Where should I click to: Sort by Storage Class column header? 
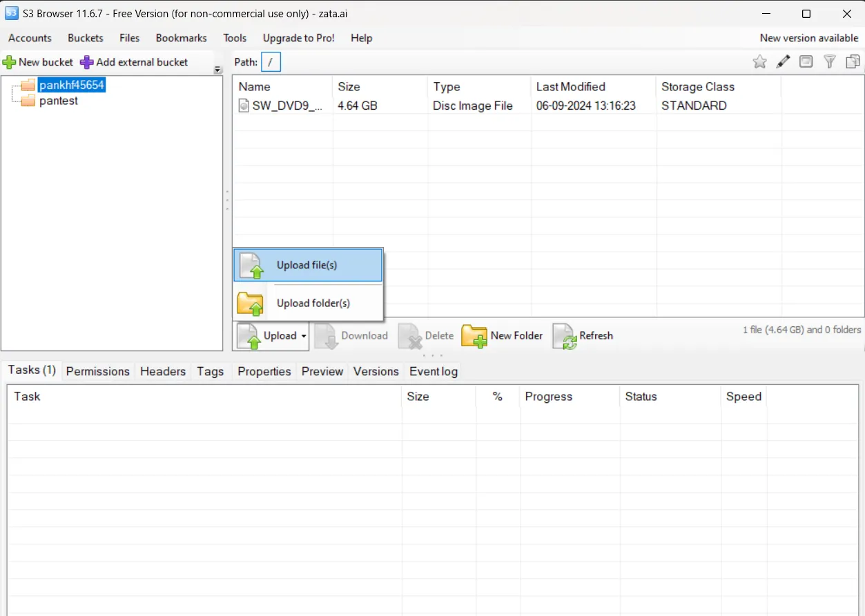(719, 87)
